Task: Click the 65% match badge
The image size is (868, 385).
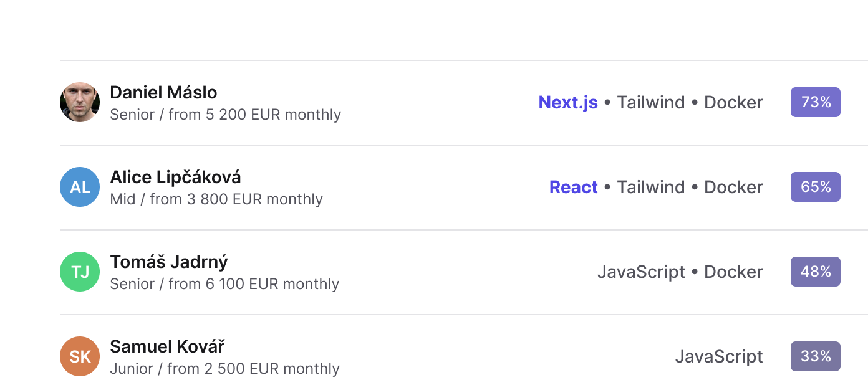Action: point(816,187)
